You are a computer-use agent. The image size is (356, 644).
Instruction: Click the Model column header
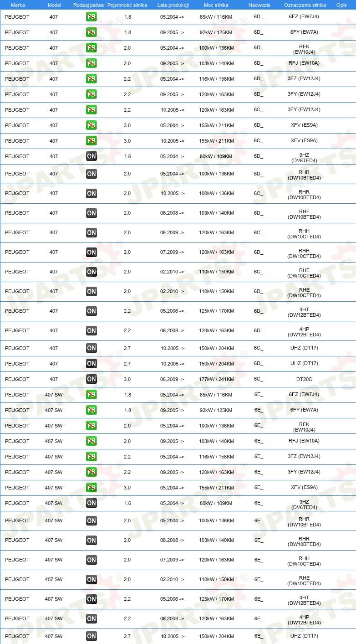pos(54,5)
